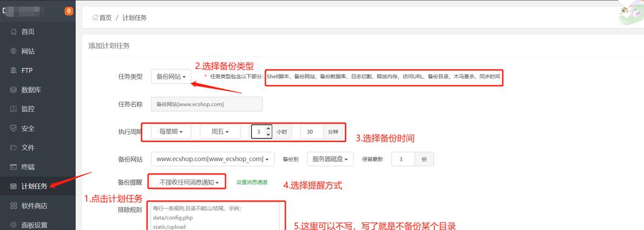644x230 pixels.
Task: Open the 备份网站 site dropdown www.ecshop.com
Action: (213, 159)
